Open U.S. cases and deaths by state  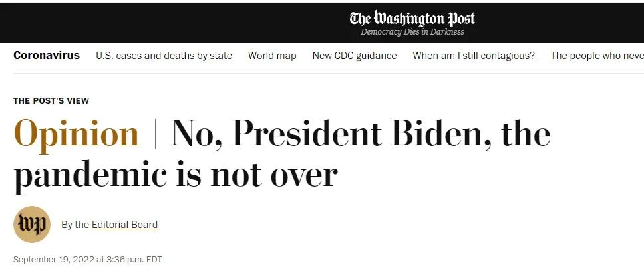pos(164,56)
